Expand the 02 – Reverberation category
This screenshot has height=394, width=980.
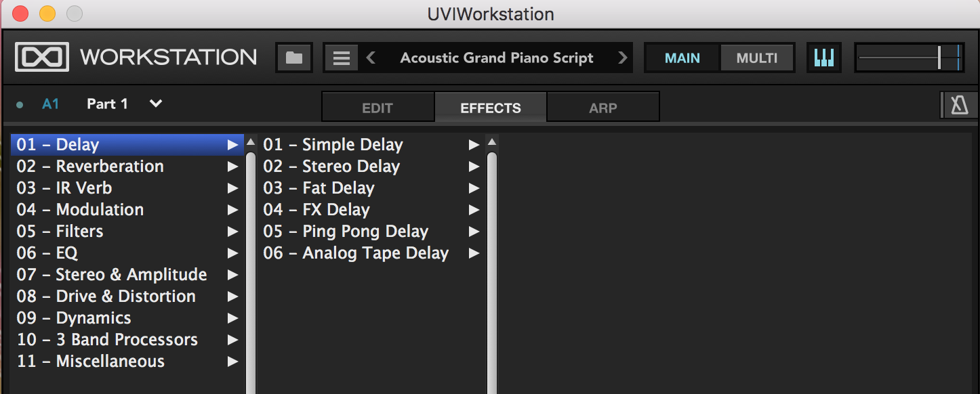pyautogui.click(x=127, y=167)
